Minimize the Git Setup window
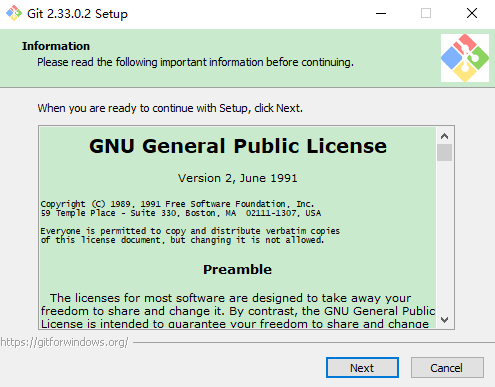Image resolution: width=495 pixels, height=387 pixels. click(x=381, y=13)
